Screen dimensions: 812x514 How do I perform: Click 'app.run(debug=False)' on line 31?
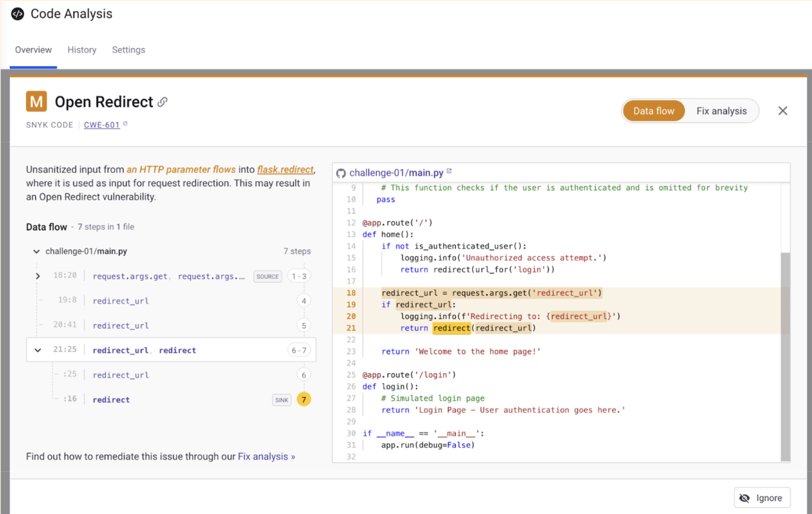point(428,445)
